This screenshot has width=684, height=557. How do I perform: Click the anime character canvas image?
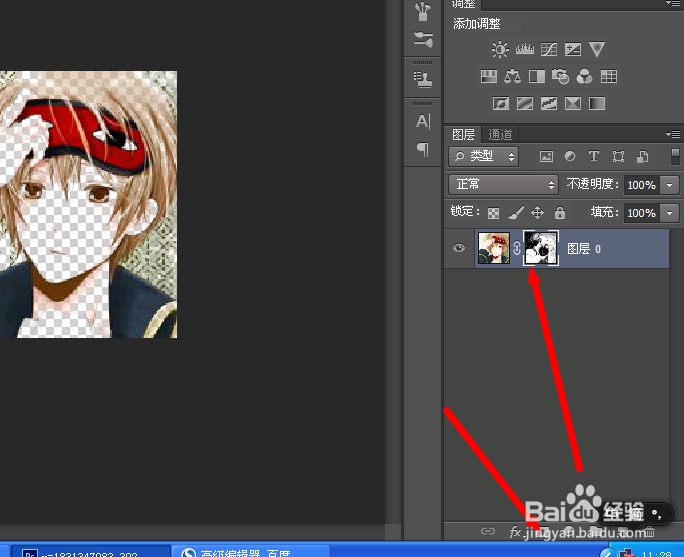click(x=89, y=204)
